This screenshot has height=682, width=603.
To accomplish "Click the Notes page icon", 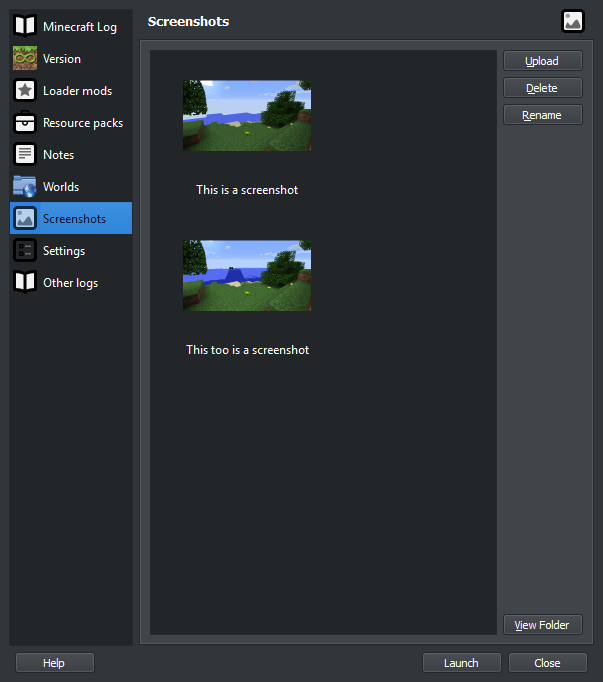I will (25, 154).
